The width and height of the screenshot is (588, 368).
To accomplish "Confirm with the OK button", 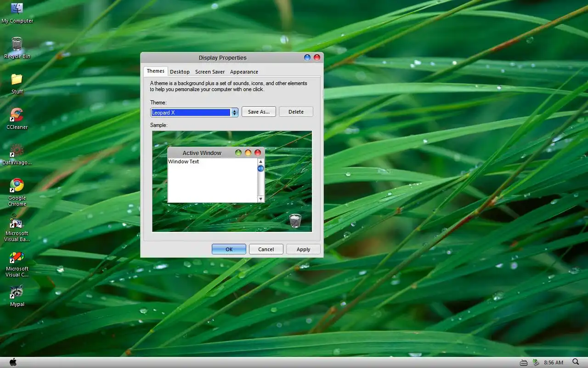I will [229, 249].
